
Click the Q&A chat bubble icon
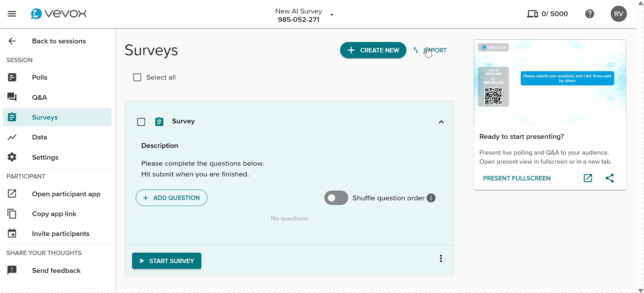point(12,97)
